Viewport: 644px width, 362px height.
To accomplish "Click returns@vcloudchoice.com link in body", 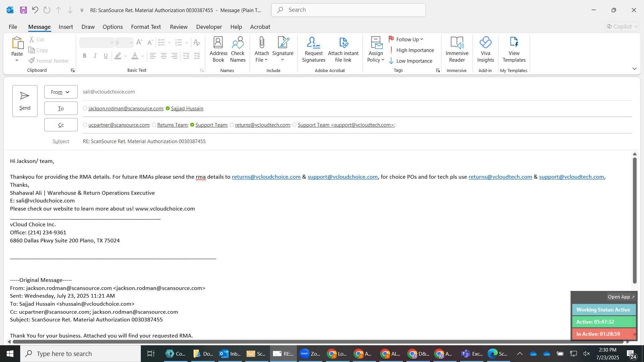I will [266, 177].
